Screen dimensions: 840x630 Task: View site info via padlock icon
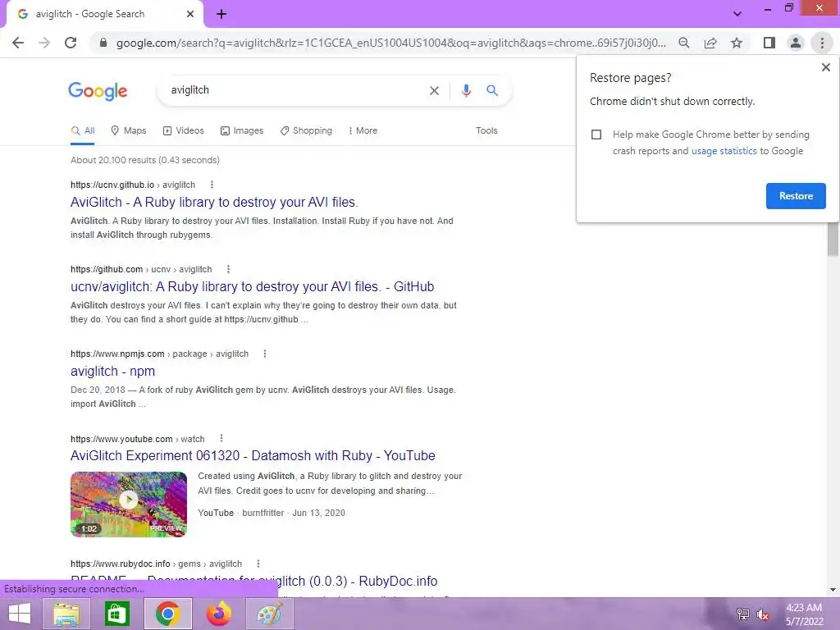(x=103, y=43)
